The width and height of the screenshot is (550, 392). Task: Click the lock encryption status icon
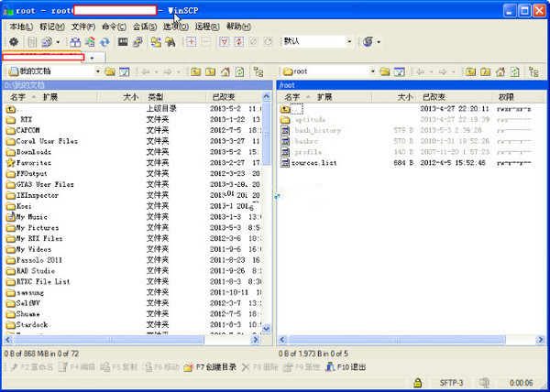point(417,383)
